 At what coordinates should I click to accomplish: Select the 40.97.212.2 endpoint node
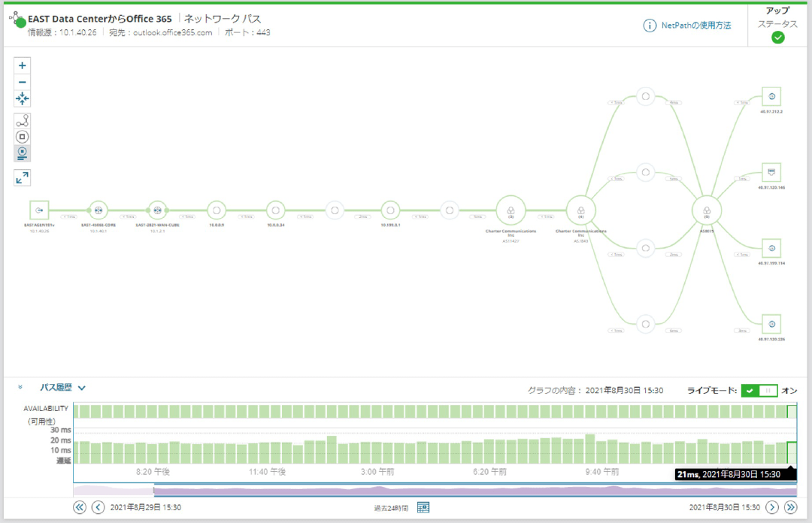pos(771,96)
